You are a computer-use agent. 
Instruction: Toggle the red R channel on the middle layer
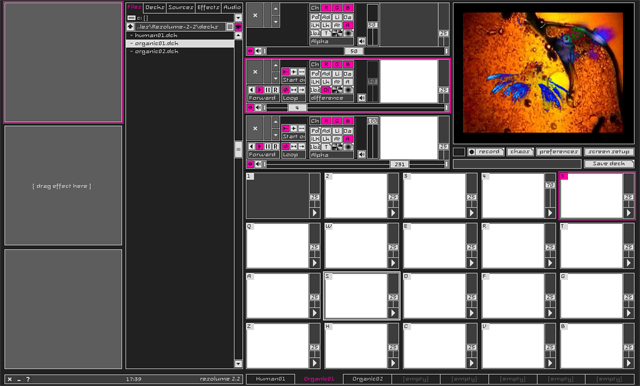pyautogui.click(x=326, y=64)
